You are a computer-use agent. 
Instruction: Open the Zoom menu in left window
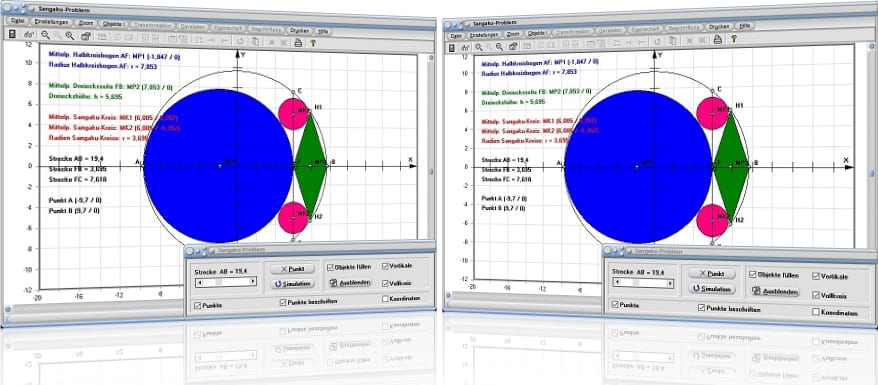pos(86,23)
